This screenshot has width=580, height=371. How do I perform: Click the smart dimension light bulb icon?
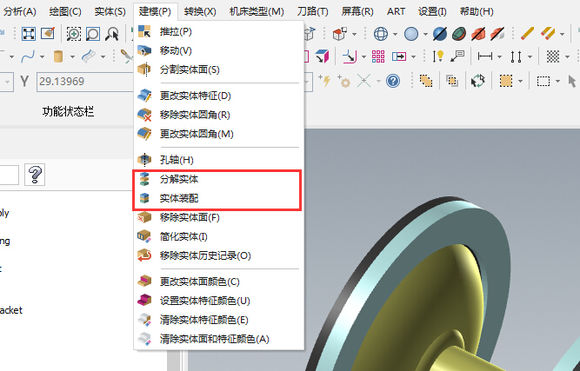pos(438,57)
